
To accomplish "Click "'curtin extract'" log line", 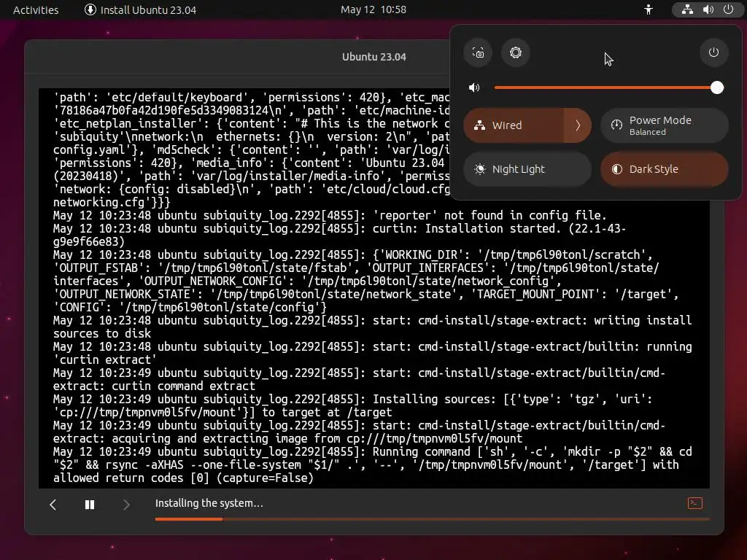I will tap(105, 359).
